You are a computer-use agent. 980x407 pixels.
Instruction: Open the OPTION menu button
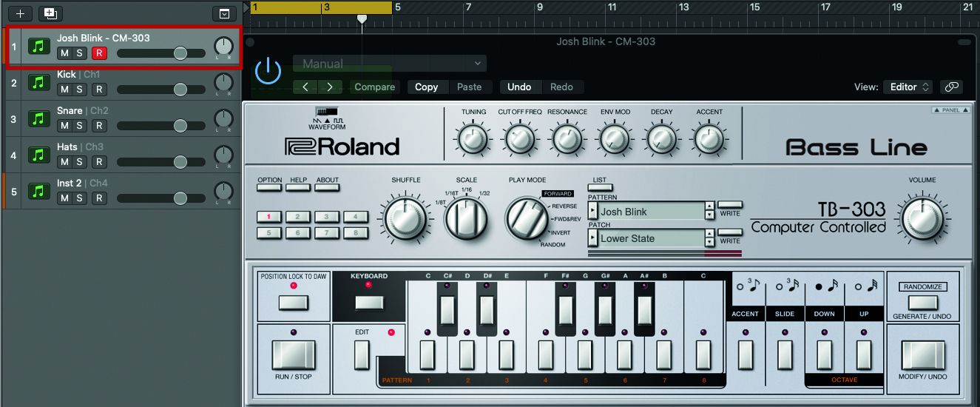[269, 188]
